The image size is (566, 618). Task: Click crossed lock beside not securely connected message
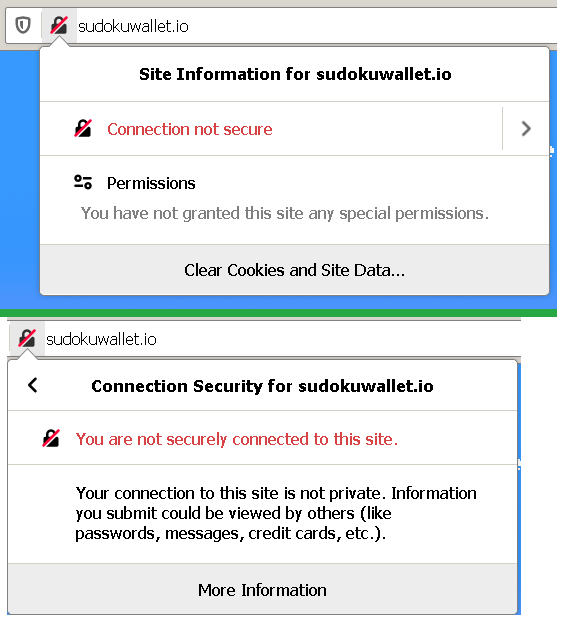51,438
